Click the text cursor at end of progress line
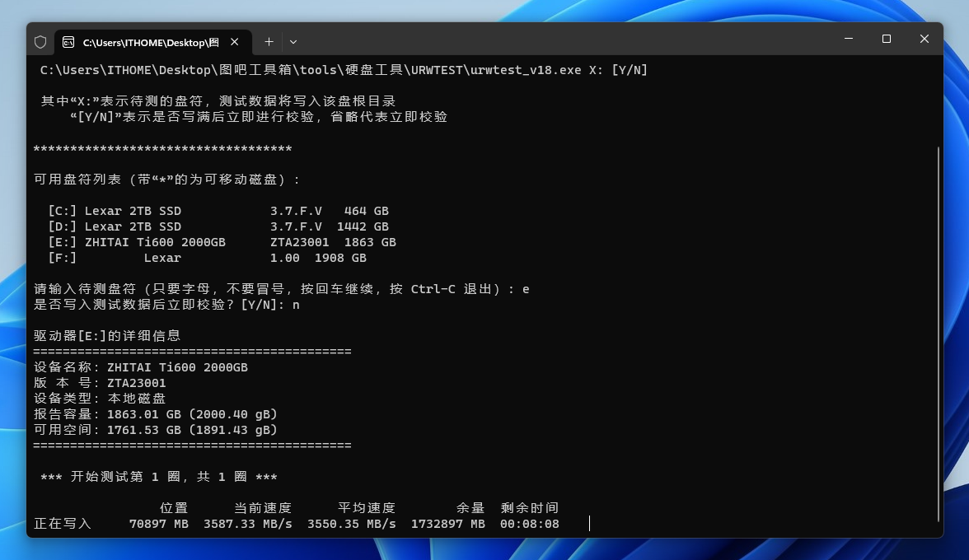Screen dimensions: 969x560 point(589,524)
